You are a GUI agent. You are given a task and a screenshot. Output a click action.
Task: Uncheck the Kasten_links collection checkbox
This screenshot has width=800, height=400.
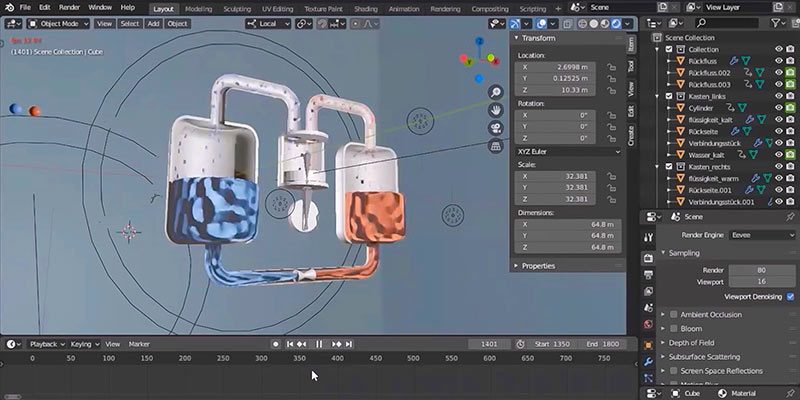click(x=669, y=96)
